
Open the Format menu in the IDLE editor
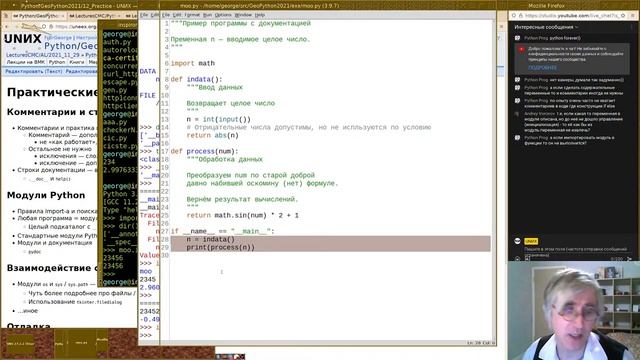click(x=192, y=15)
